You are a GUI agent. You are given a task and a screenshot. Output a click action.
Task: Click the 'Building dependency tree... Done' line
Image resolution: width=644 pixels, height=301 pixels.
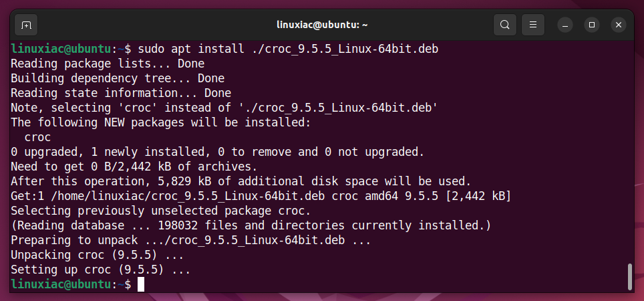coord(118,78)
